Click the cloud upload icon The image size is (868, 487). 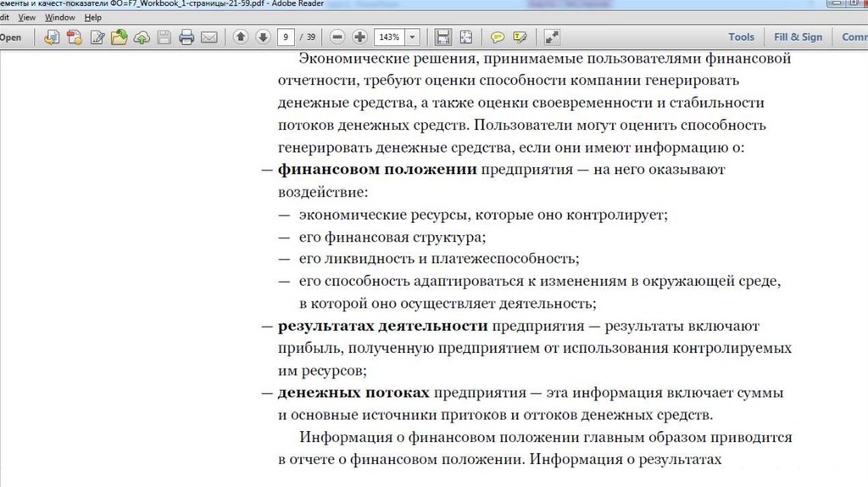pyautogui.click(x=142, y=37)
